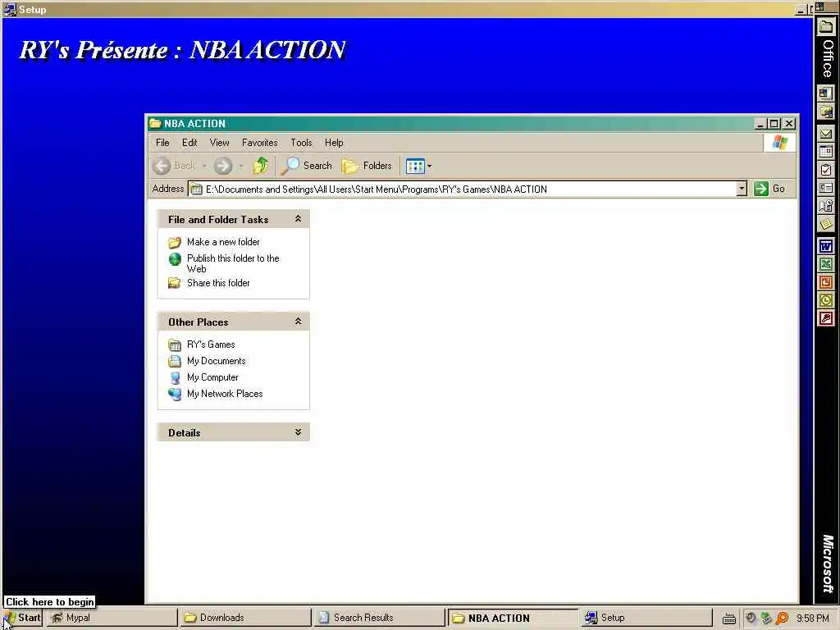Open the Office bar control menu icon
Screen dimensions: 840x630
point(820,7)
